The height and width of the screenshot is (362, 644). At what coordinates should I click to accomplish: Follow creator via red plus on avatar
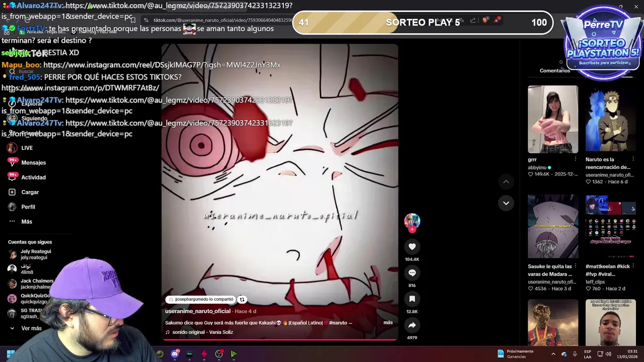coord(412,229)
